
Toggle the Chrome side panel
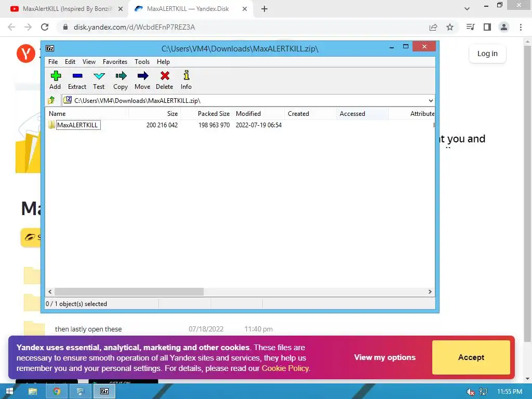pos(487,27)
